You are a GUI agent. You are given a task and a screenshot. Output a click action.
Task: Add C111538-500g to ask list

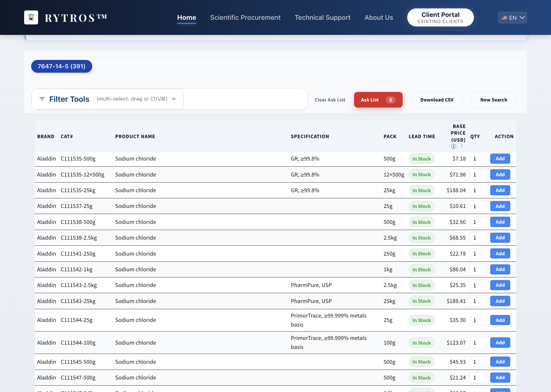click(x=500, y=222)
